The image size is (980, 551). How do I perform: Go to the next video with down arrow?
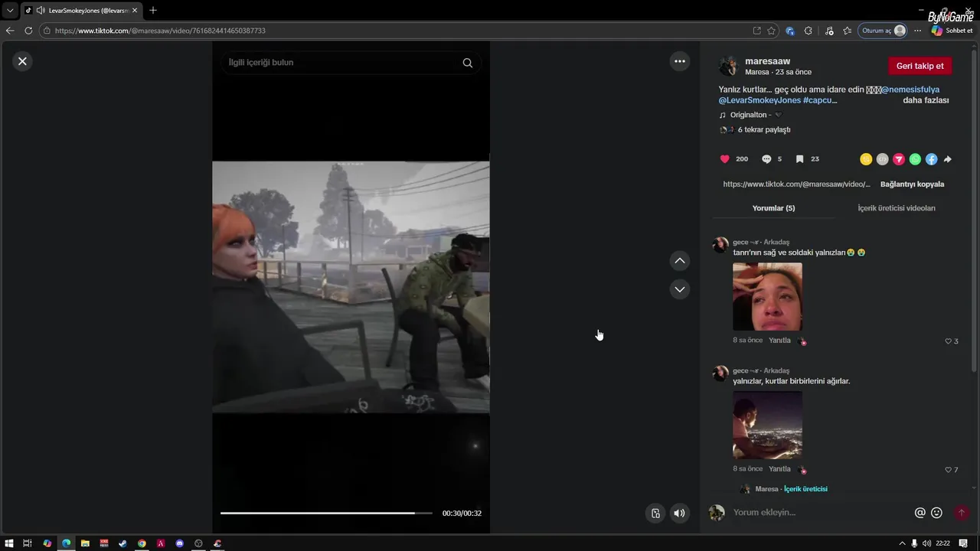tap(679, 289)
